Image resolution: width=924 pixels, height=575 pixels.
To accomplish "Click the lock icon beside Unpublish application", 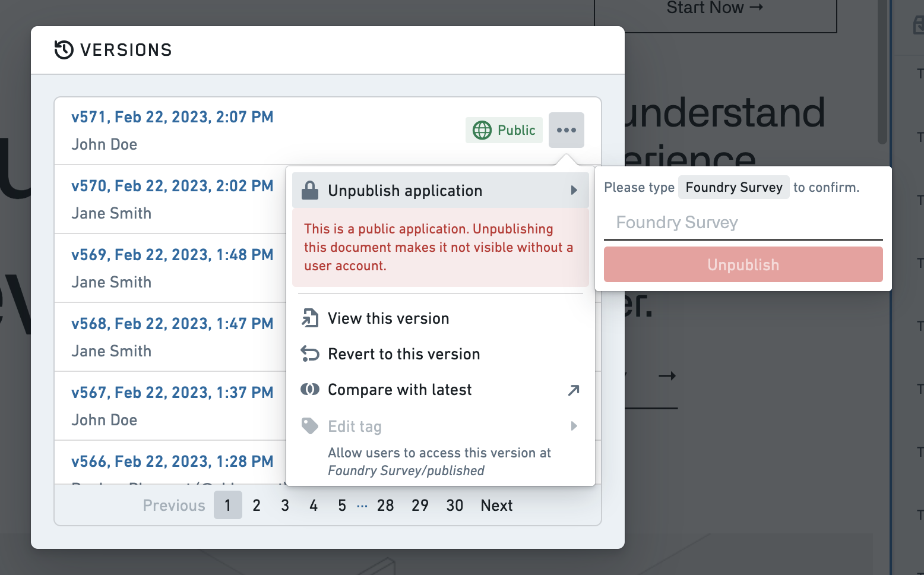I will pos(309,190).
